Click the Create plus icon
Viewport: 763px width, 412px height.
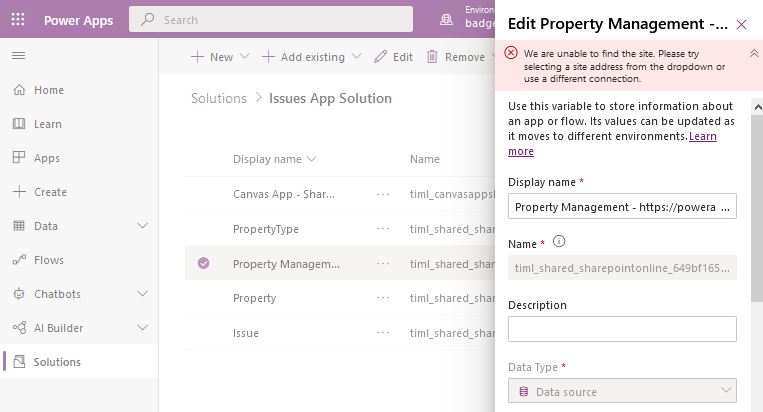(x=19, y=192)
